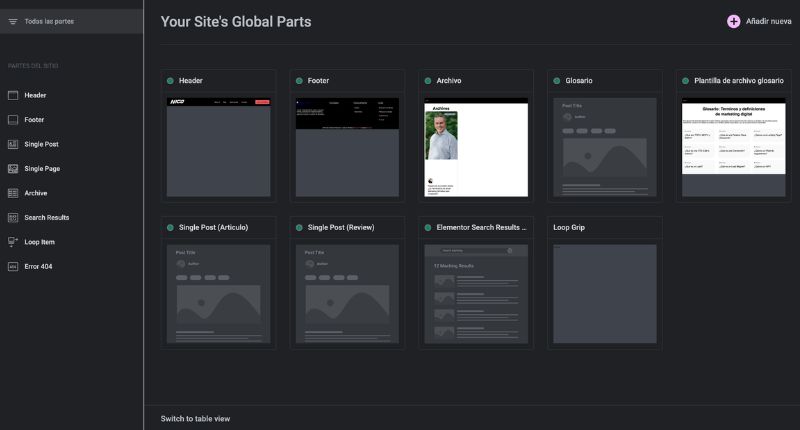This screenshot has height=430, width=800.
Task: Click the pink plus Añadir nueva icon
Action: pos(733,21)
